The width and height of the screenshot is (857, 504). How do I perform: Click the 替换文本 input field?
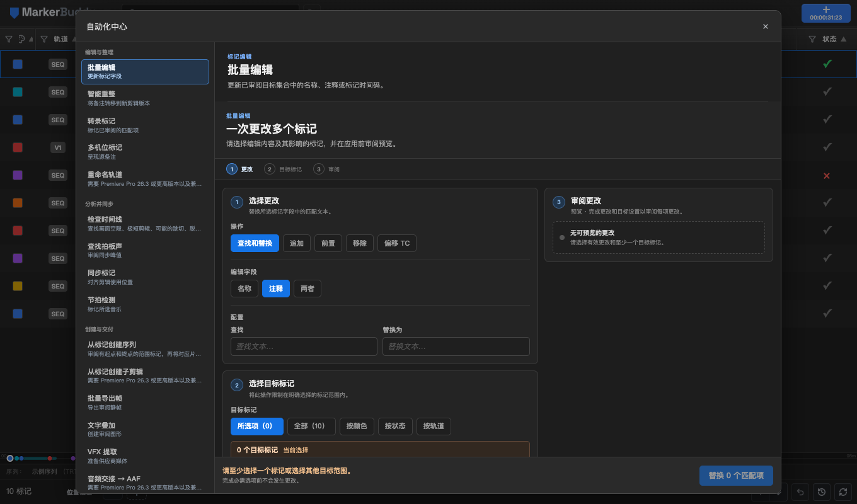(x=456, y=346)
